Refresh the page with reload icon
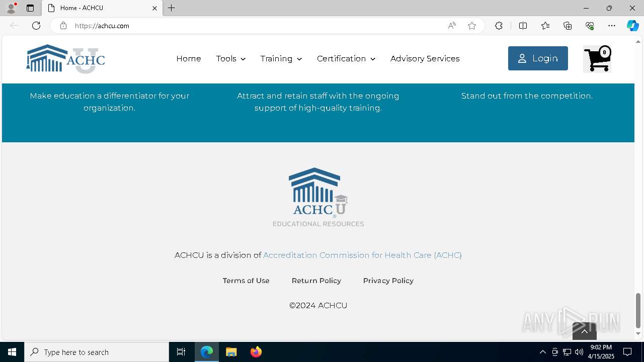Image resolution: width=644 pixels, height=362 pixels. 36,26
